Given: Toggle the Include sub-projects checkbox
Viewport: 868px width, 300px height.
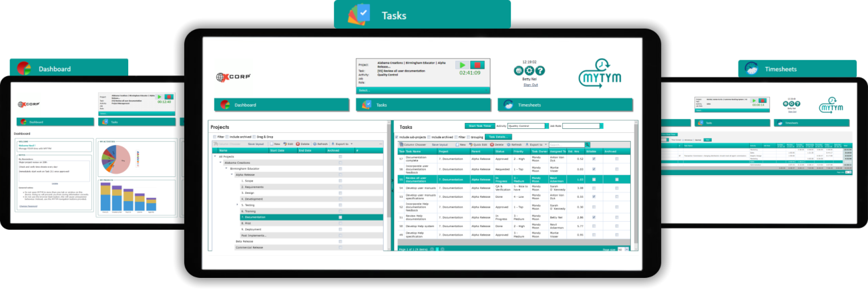Looking at the screenshot, I should click(397, 137).
